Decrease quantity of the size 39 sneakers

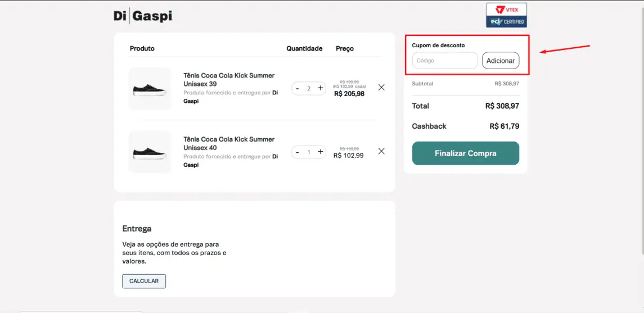point(298,88)
